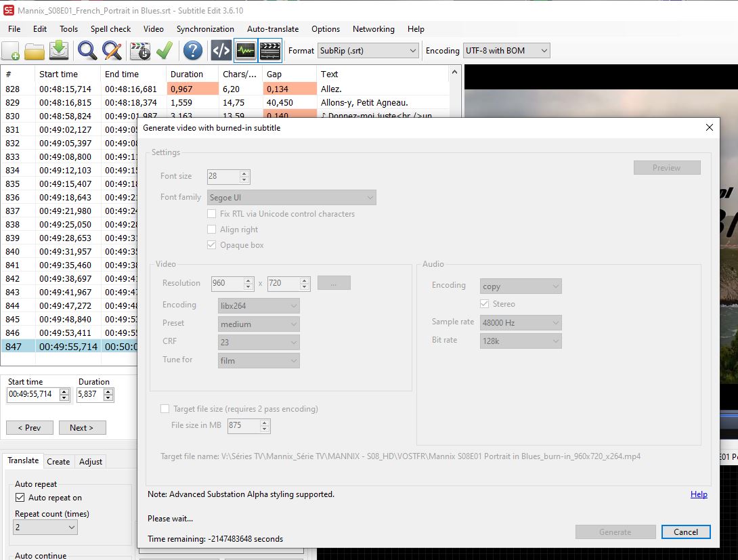This screenshot has height=560, width=738.
Task: Open the Help link in dialog
Action: tap(699, 494)
